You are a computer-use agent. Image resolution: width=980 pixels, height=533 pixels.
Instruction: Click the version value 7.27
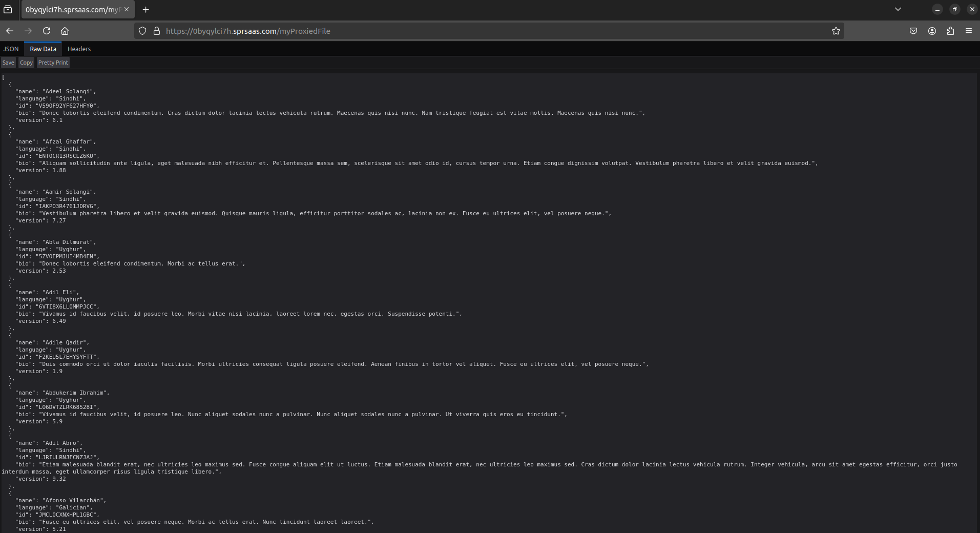tap(59, 220)
